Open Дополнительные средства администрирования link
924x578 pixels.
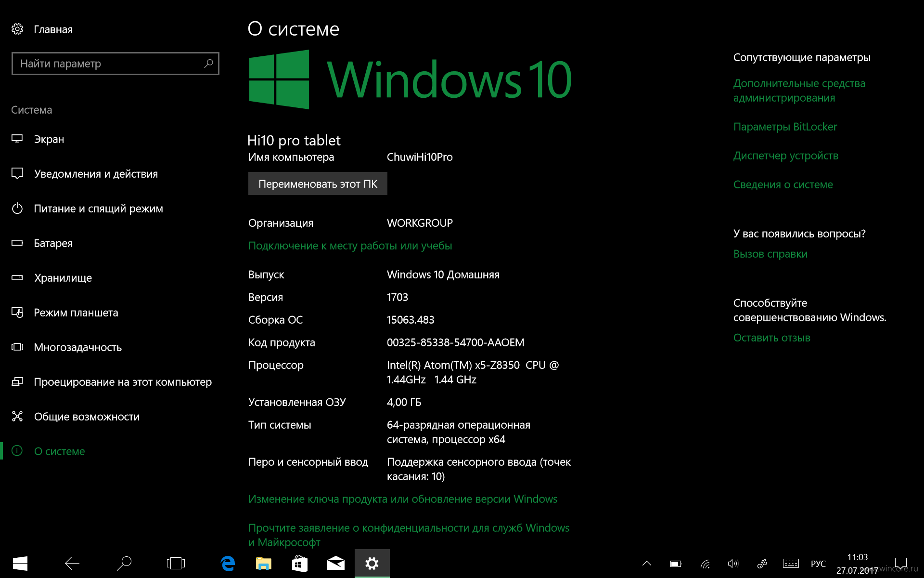coord(799,91)
